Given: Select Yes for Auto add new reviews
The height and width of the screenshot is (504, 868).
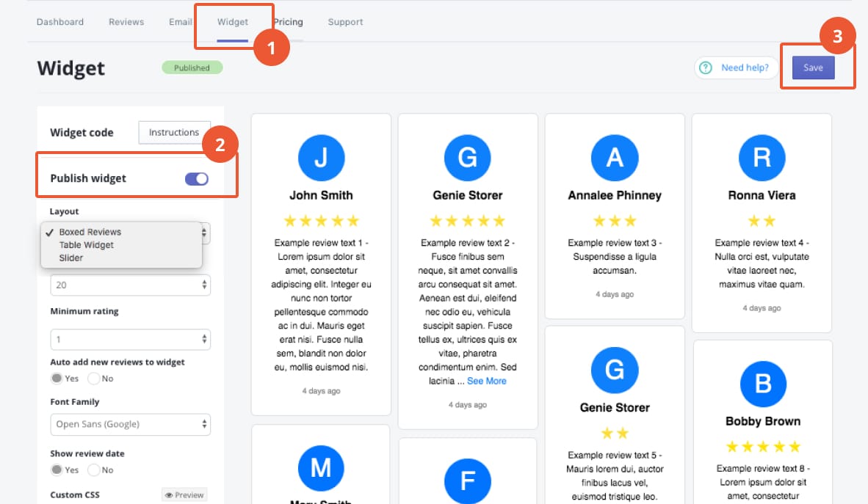Looking at the screenshot, I should [x=57, y=379].
